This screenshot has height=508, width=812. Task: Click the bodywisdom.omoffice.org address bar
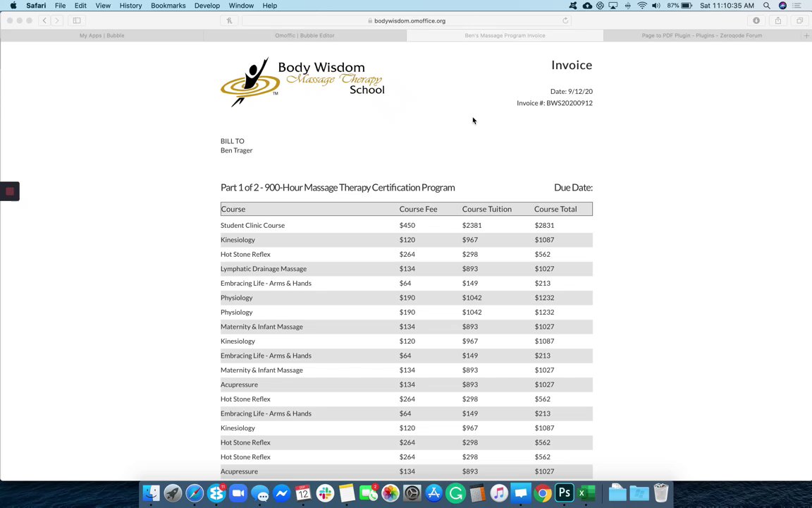407,20
